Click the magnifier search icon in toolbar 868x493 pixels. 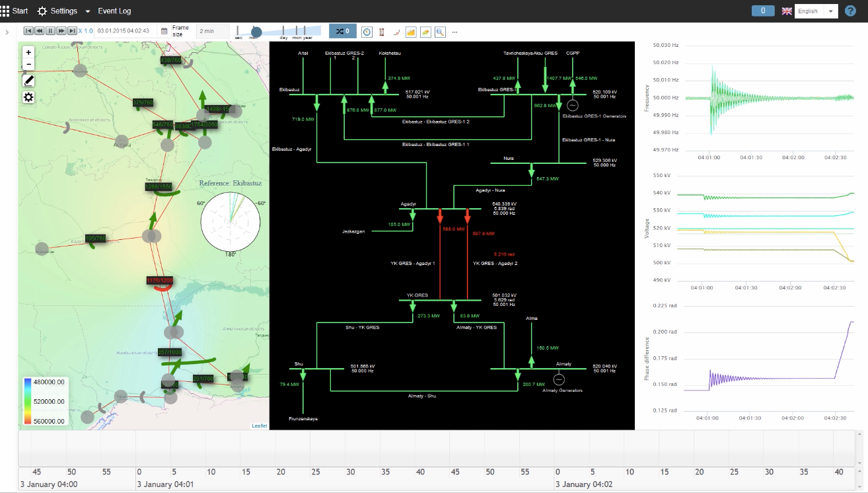[440, 31]
